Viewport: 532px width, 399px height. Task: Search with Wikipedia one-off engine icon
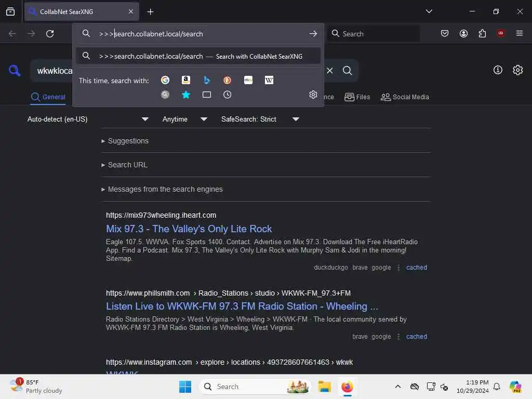coord(269,80)
